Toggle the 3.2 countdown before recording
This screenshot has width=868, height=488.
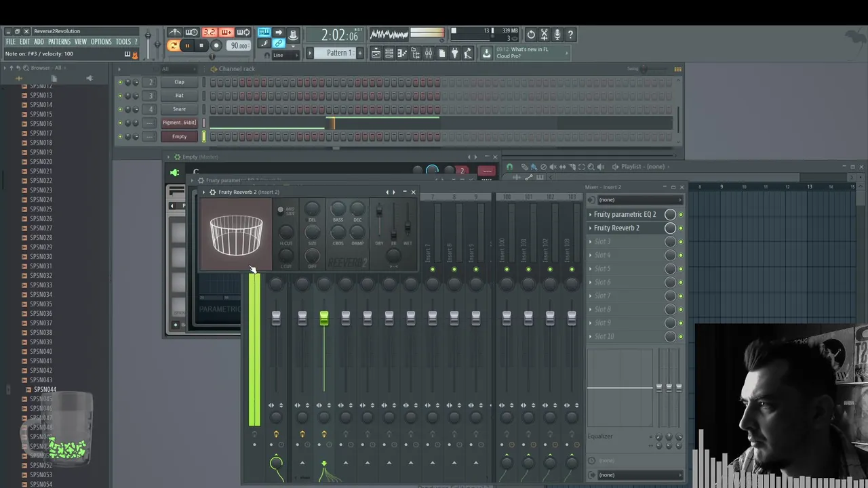click(209, 33)
